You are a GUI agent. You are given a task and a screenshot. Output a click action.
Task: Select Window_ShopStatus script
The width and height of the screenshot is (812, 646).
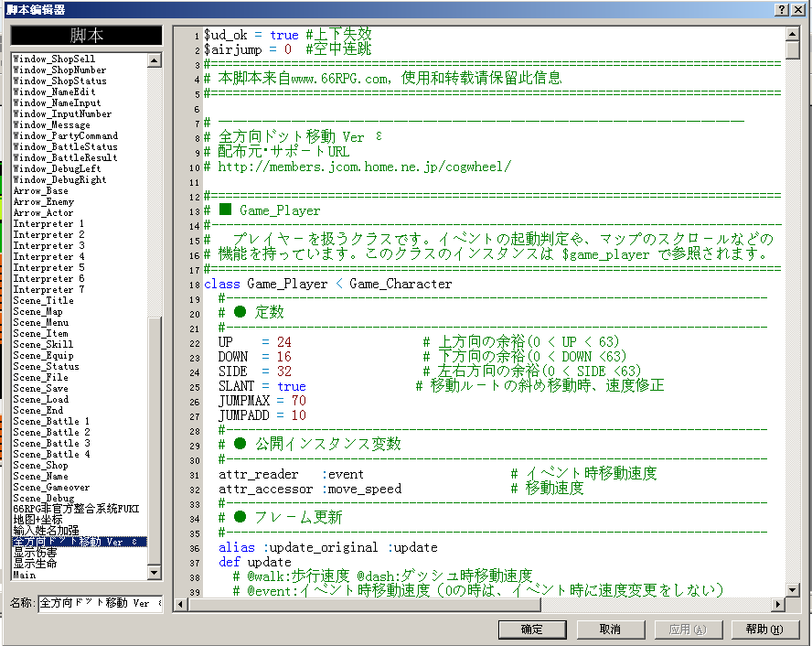coord(59,81)
